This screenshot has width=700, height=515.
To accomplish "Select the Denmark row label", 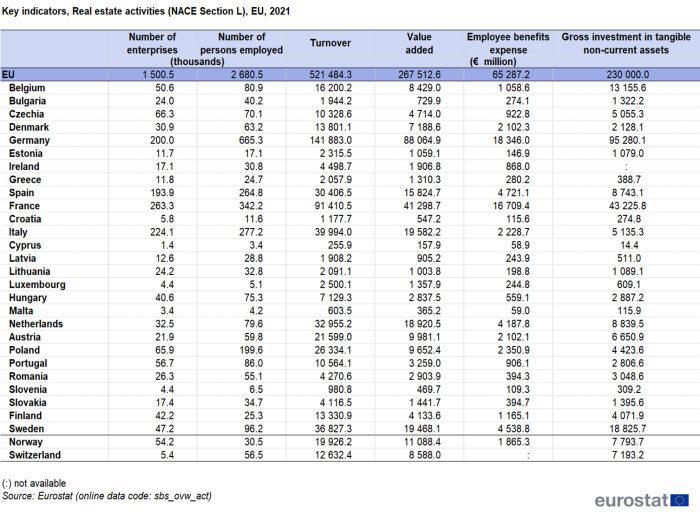I will tap(29, 127).
